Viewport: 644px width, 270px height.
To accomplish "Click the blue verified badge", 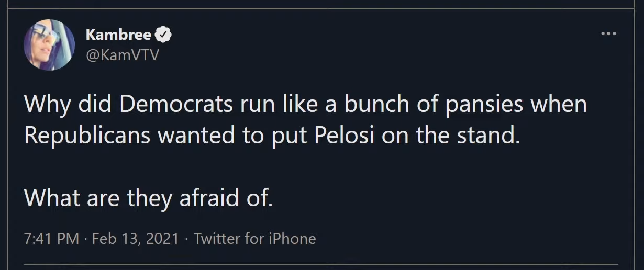I will (x=164, y=35).
